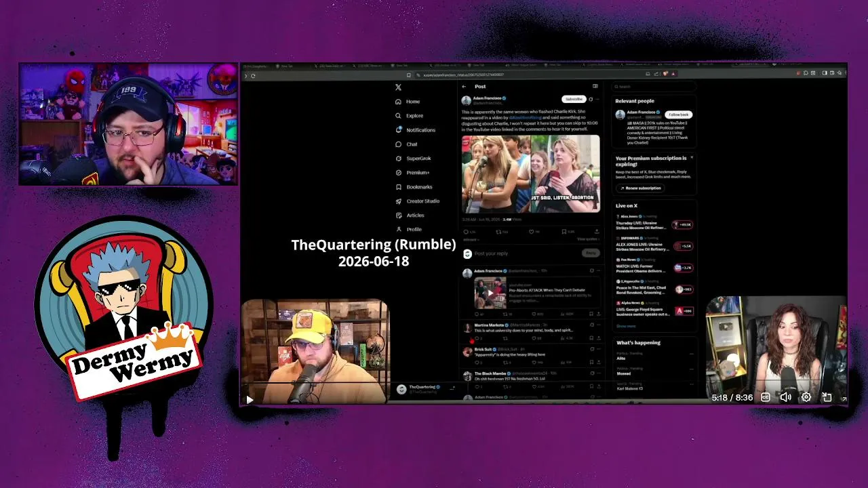This screenshot has width=868, height=488.
Task: Click the X logo in the sidebar
Action: tap(398, 87)
